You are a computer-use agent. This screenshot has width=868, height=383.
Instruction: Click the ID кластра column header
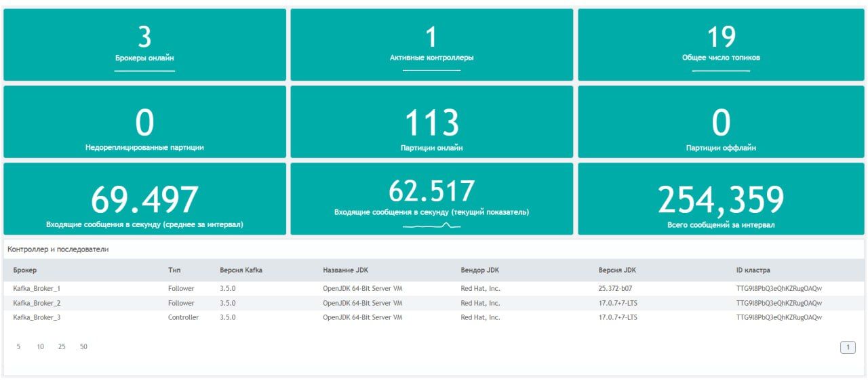[753, 270]
